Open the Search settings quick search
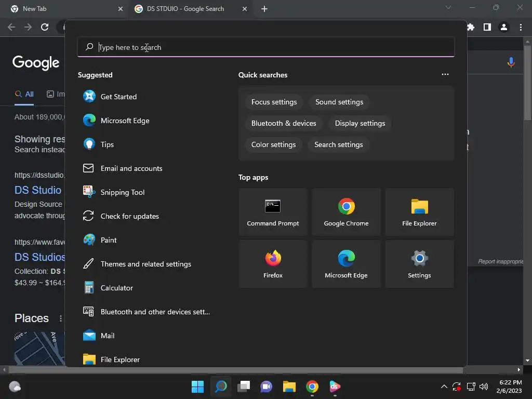532x399 pixels. 339,144
